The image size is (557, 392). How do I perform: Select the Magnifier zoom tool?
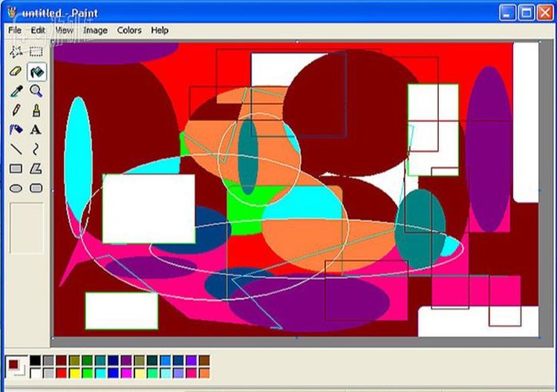(x=36, y=91)
